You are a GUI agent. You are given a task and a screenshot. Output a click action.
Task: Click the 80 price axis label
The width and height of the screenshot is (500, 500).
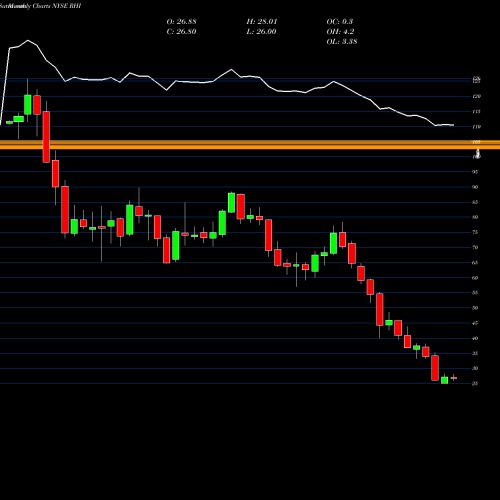pos(475,217)
